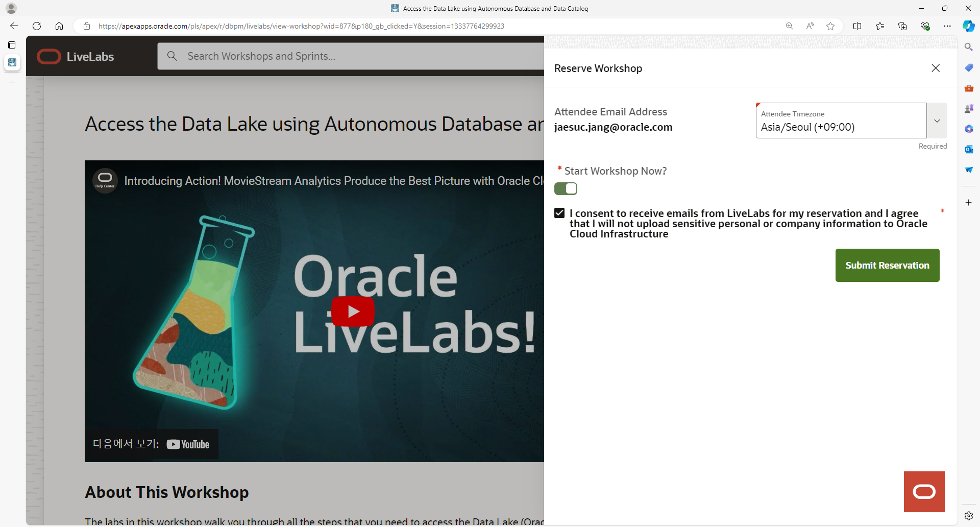Click the workshop page title heading

[x=314, y=124]
